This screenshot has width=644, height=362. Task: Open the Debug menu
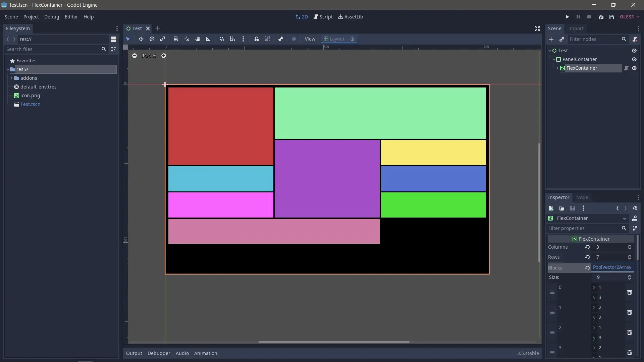[52, 17]
